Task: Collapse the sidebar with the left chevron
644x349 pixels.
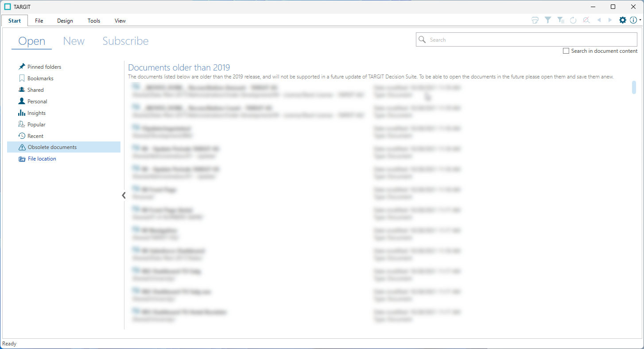Action: tap(124, 195)
